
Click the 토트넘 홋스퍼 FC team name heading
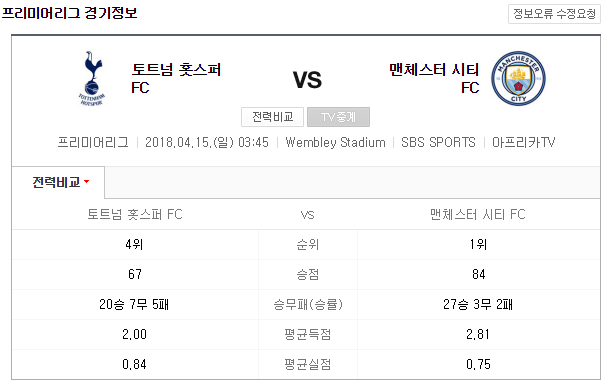click(176, 79)
